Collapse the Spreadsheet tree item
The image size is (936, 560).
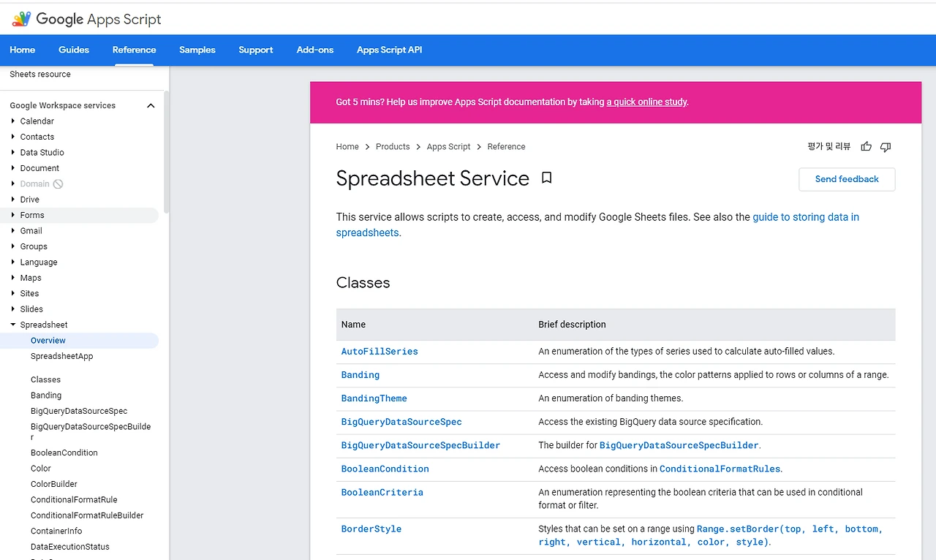(x=13, y=325)
